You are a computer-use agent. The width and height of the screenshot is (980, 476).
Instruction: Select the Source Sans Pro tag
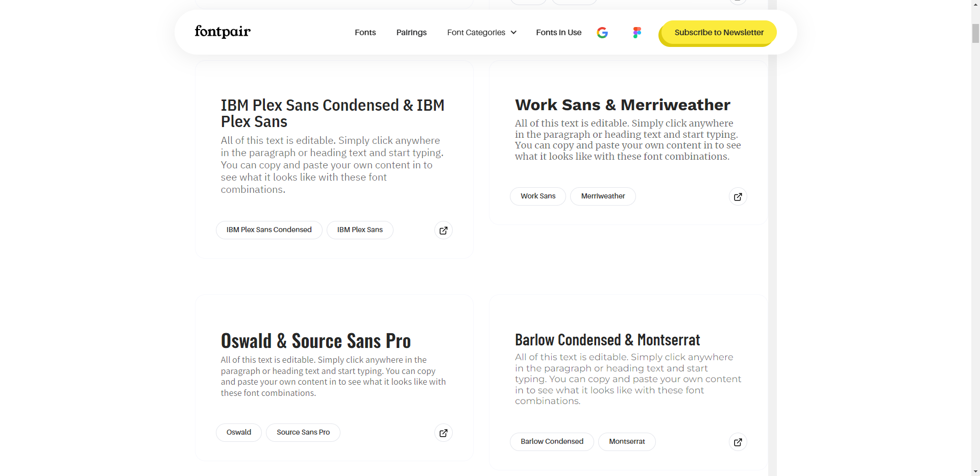[303, 433]
